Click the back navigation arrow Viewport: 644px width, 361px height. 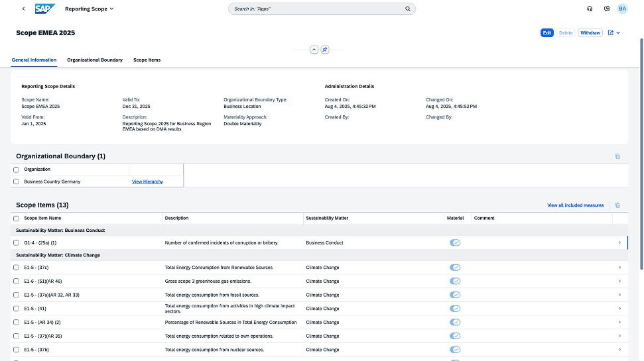24,9
